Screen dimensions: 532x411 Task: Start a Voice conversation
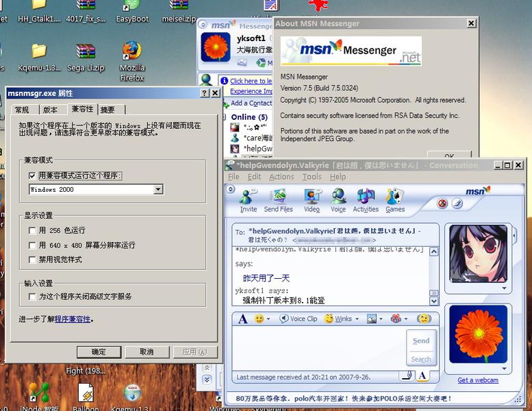pos(338,200)
